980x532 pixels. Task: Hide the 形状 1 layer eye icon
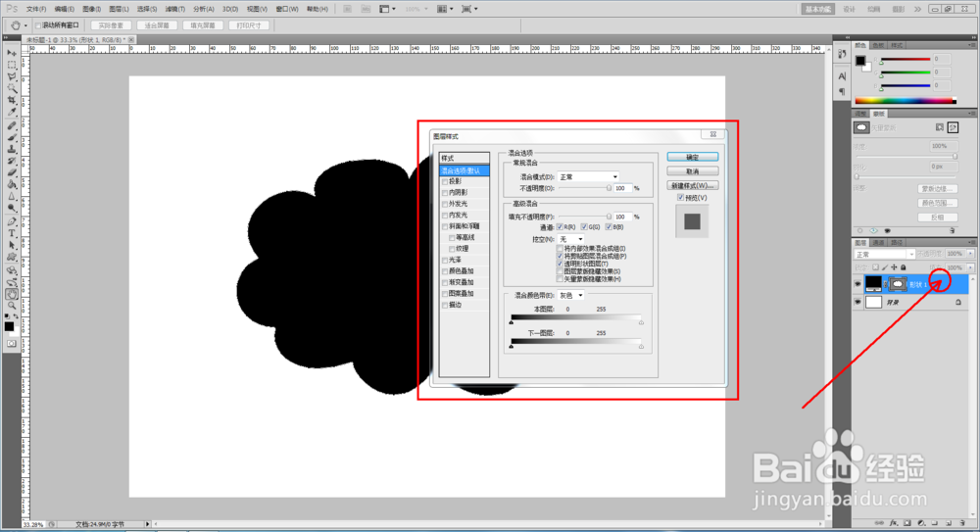(x=857, y=284)
